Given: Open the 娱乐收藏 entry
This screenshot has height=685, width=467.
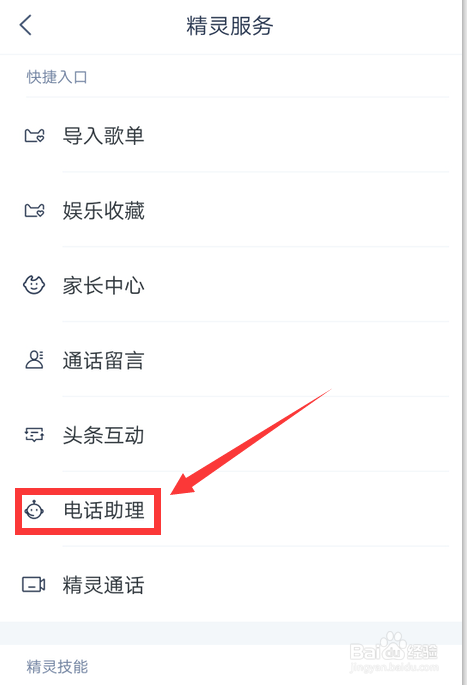Looking at the screenshot, I should pyautogui.click(x=104, y=211).
